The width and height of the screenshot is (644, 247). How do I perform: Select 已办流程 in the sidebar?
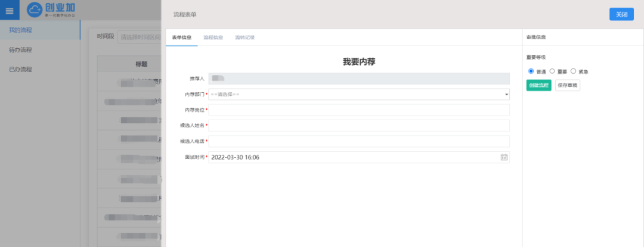(20, 69)
